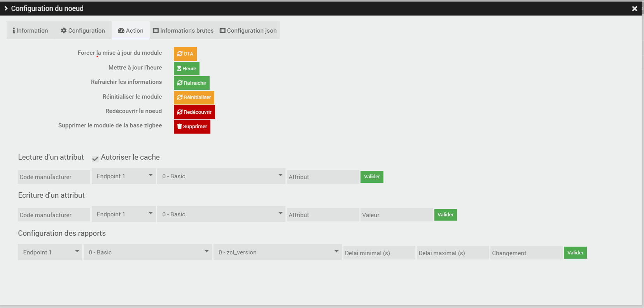Click Valider for Configuration des rapports
644x308 pixels.
click(575, 253)
